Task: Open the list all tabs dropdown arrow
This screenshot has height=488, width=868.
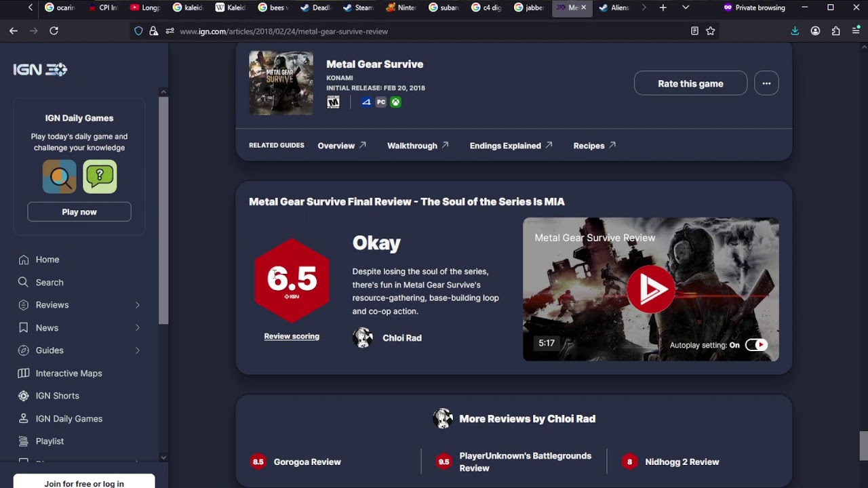Action: 686,7
